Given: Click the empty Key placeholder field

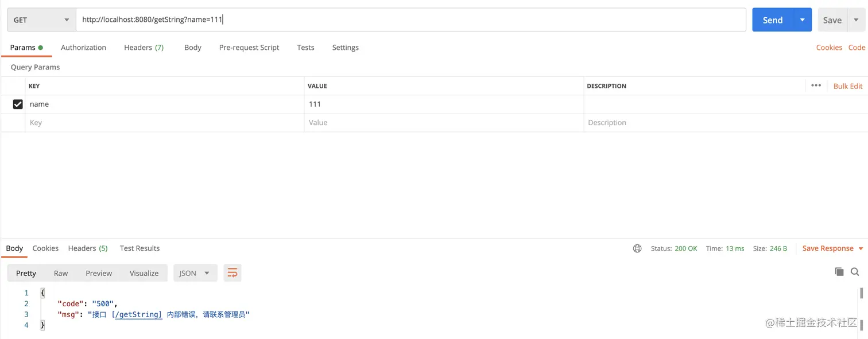Looking at the screenshot, I should click(x=165, y=123).
